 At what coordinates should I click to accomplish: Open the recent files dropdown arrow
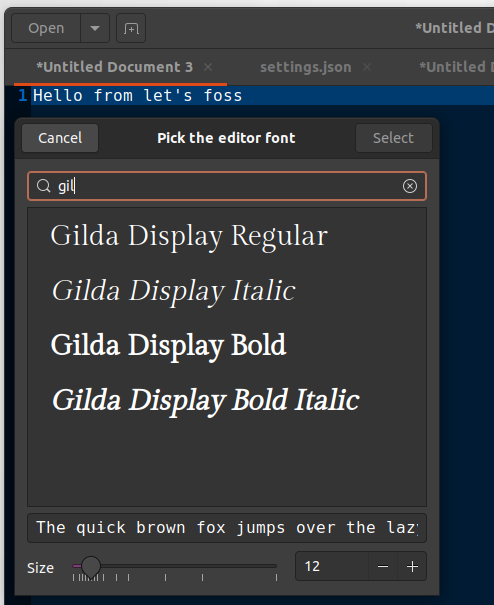coord(95,28)
